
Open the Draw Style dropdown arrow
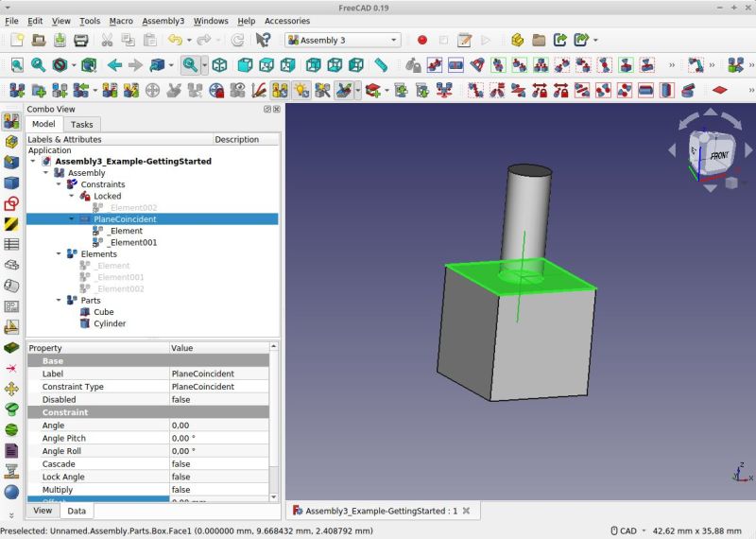[74, 64]
